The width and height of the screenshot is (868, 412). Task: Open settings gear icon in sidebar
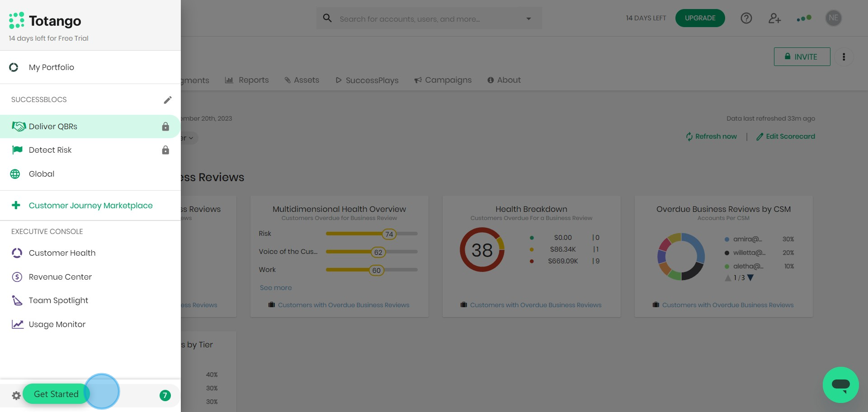point(16,396)
